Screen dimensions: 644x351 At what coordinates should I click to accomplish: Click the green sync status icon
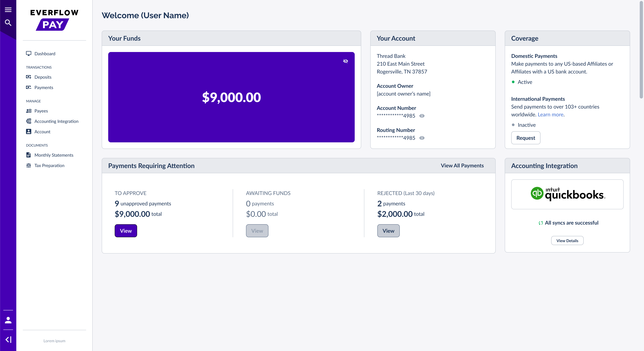[x=541, y=223]
